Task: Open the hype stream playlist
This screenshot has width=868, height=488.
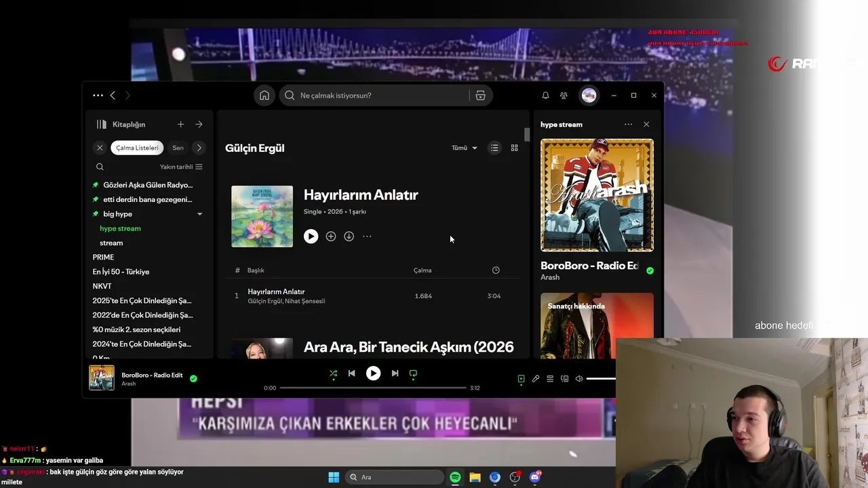Action: coord(120,228)
